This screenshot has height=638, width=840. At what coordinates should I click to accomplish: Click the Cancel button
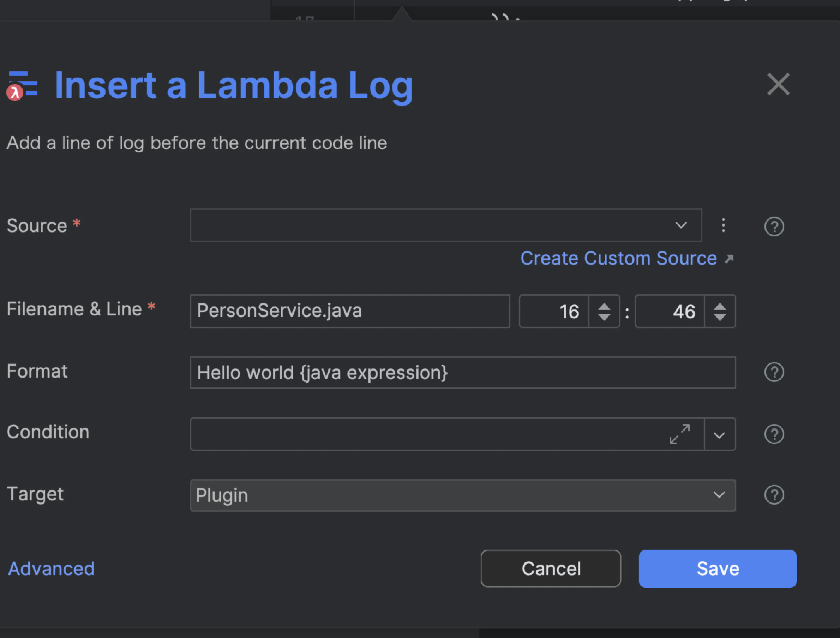pyautogui.click(x=551, y=568)
